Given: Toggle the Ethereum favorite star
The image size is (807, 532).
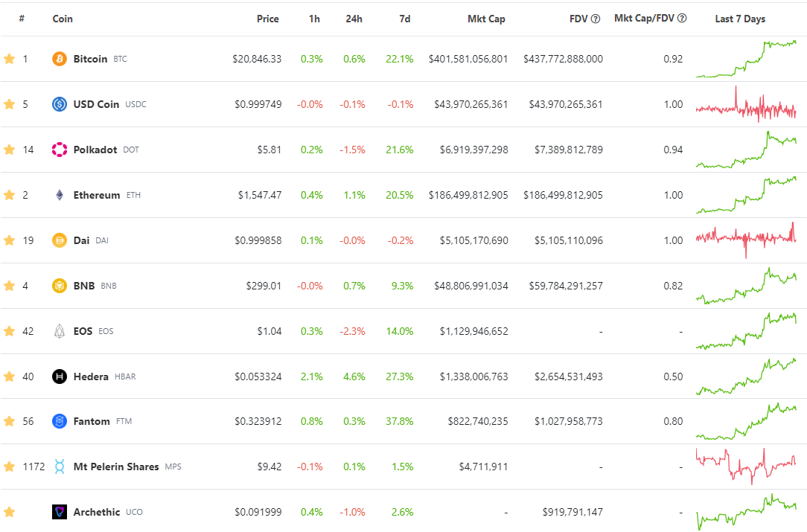Looking at the screenshot, I should (9, 195).
